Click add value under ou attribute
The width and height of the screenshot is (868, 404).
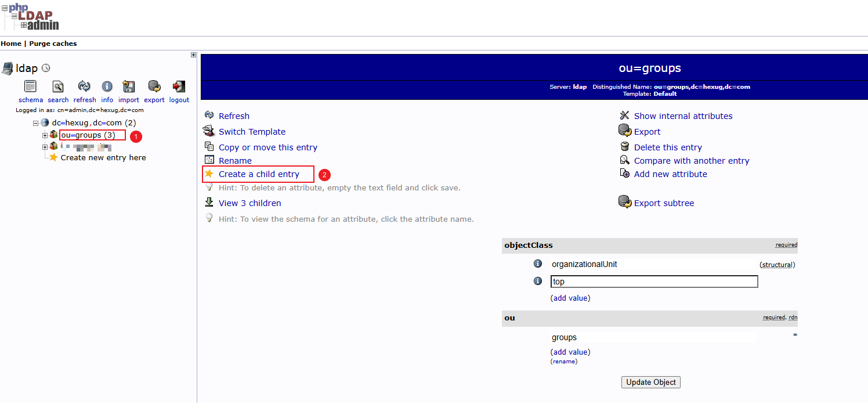pyautogui.click(x=570, y=352)
